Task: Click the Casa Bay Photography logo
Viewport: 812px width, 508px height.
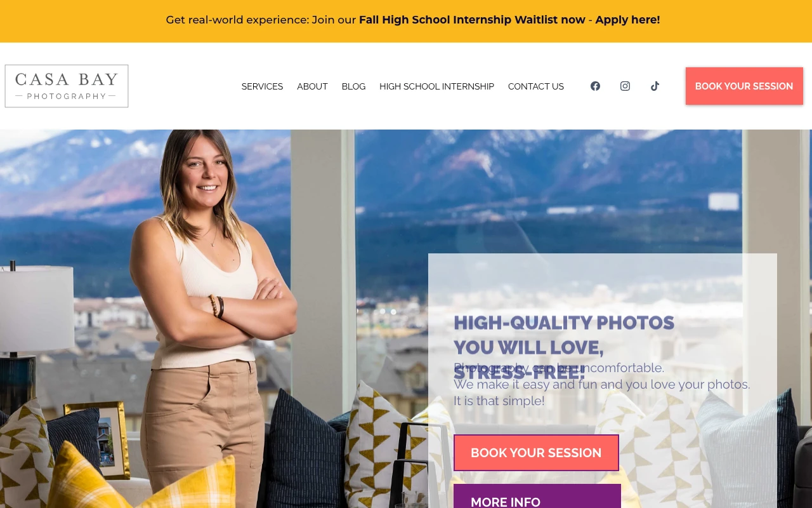Action: coord(67,86)
